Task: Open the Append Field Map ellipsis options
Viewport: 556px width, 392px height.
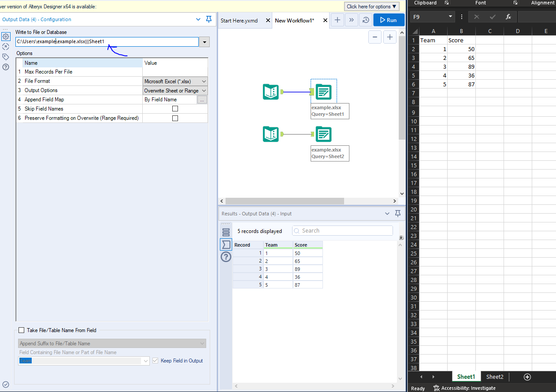Action: (x=202, y=100)
